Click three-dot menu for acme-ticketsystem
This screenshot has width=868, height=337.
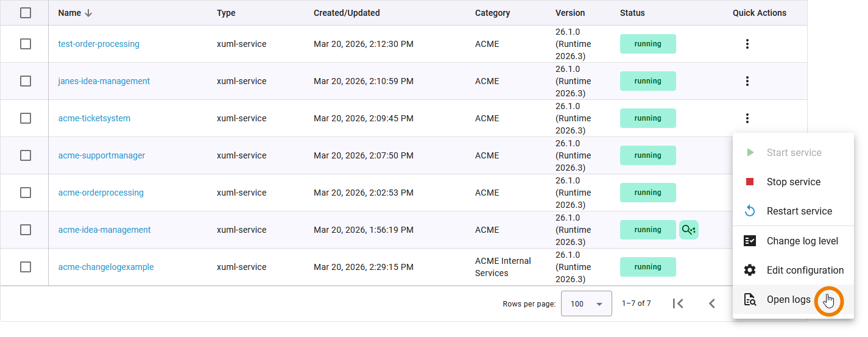pos(747,118)
